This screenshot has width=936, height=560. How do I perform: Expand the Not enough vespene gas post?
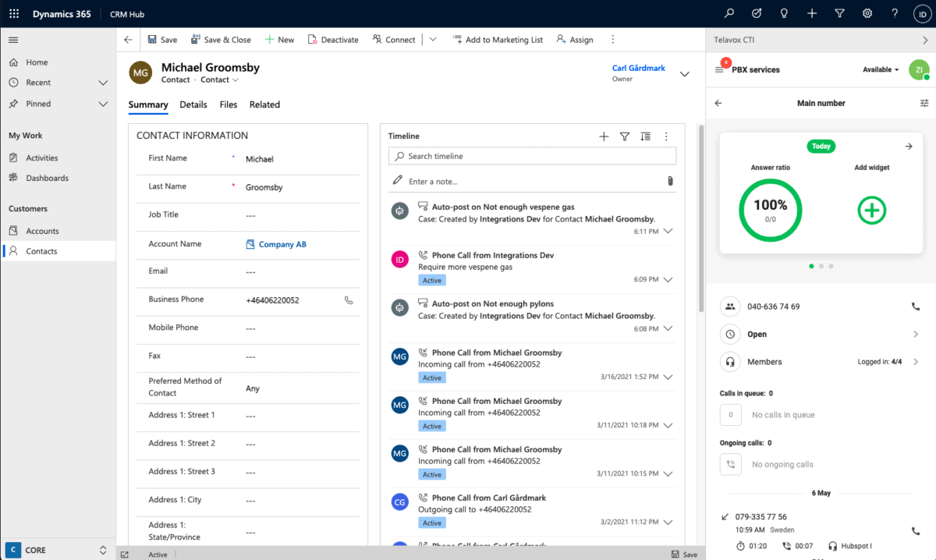(667, 232)
